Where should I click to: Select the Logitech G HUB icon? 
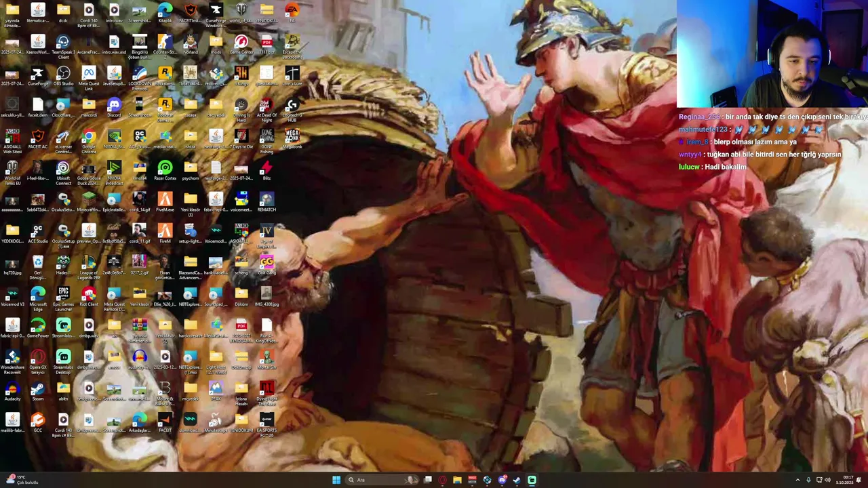point(292,110)
